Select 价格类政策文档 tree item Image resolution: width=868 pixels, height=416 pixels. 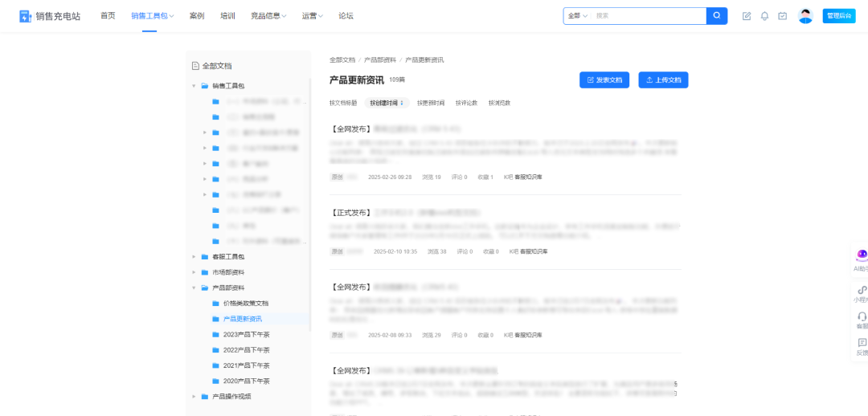point(248,303)
